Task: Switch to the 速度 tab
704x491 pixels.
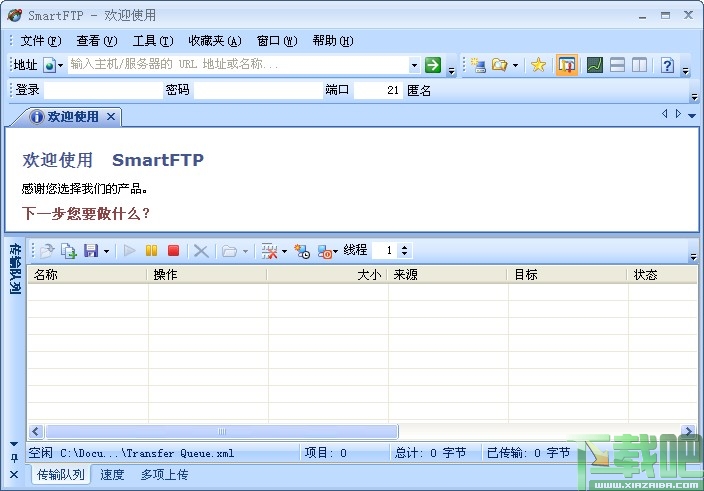Action: point(112,474)
